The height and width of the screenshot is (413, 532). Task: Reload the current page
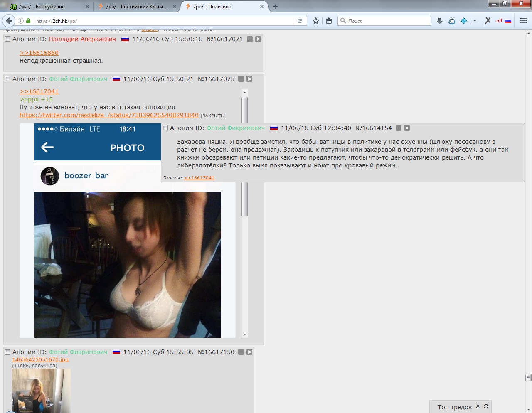tap(300, 21)
